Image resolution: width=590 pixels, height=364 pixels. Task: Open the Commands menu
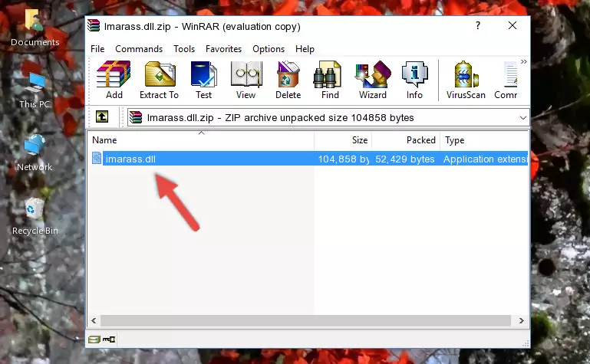pos(139,49)
